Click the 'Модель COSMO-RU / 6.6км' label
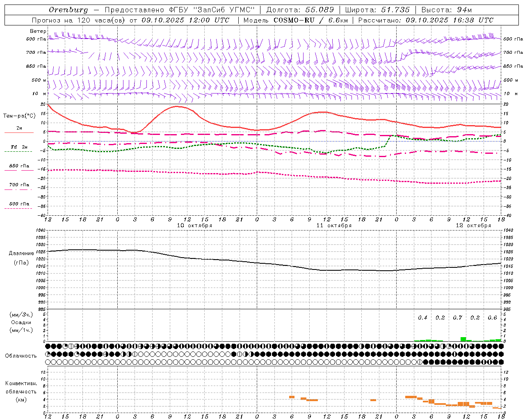Image resolution: width=525 pixels, height=420 pixels. point(296,20)
